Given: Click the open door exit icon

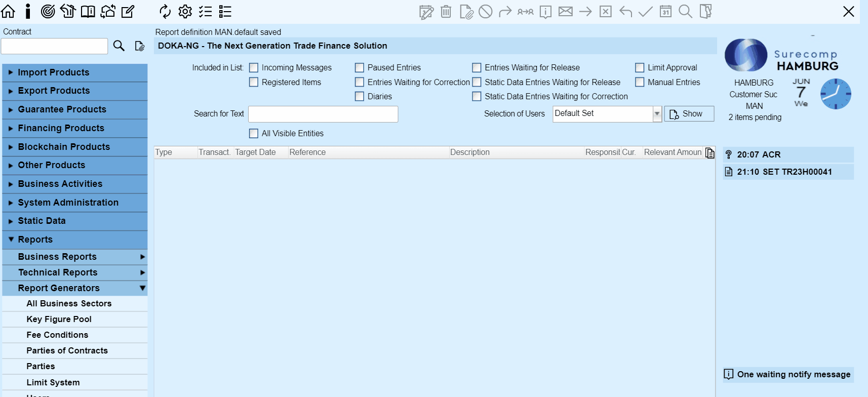Looking at the screenshot, I should [x=705, y=11].
